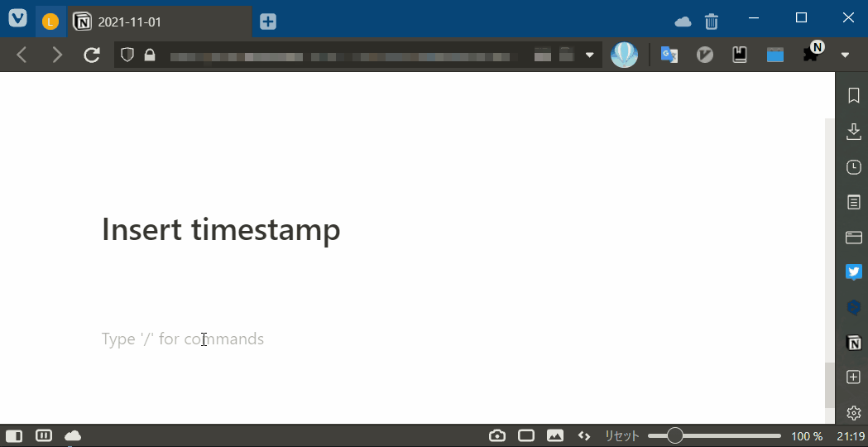Open the Bookmarks panel
This screenshot has width=868, height=447.
[x=854, y=95]
